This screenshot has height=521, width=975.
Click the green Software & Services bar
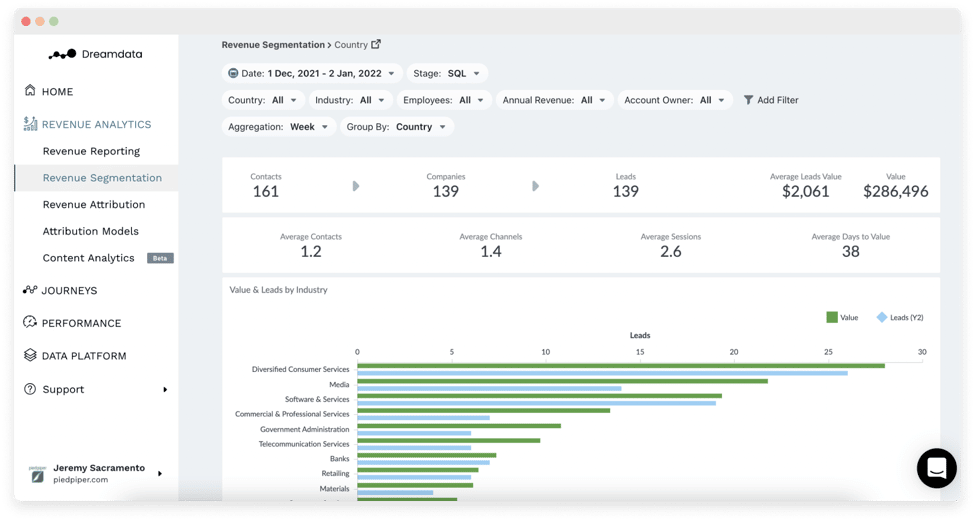(x=540, y=395)
